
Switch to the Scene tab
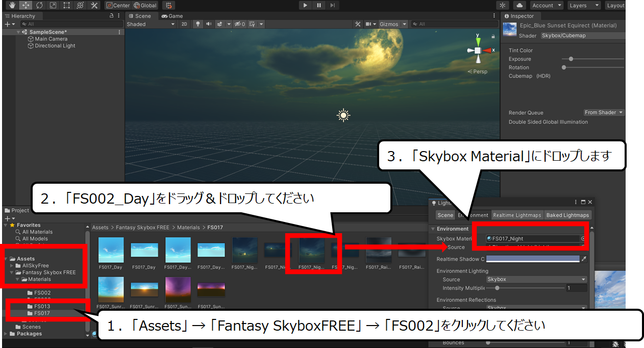coord(139,16)
